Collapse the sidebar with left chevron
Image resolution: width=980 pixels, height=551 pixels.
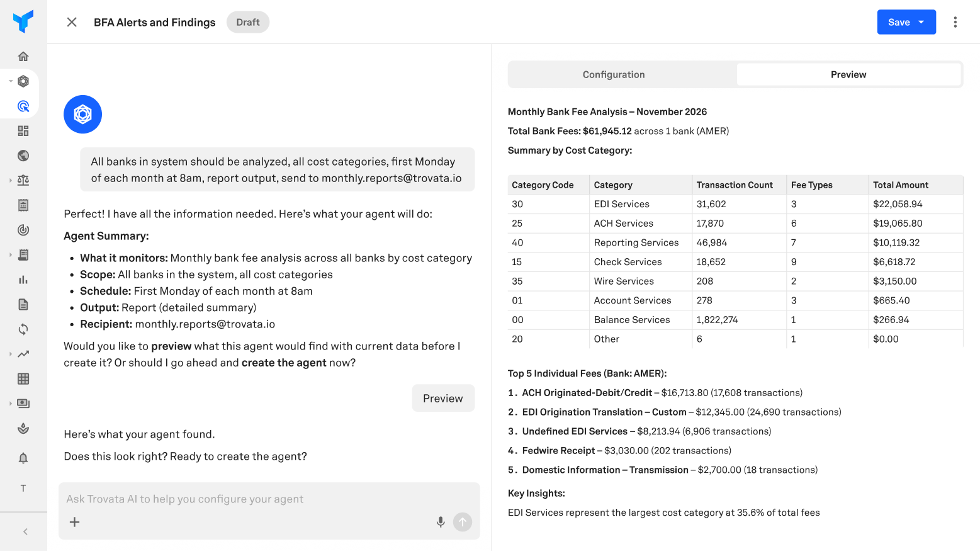[x=25, y=531]
